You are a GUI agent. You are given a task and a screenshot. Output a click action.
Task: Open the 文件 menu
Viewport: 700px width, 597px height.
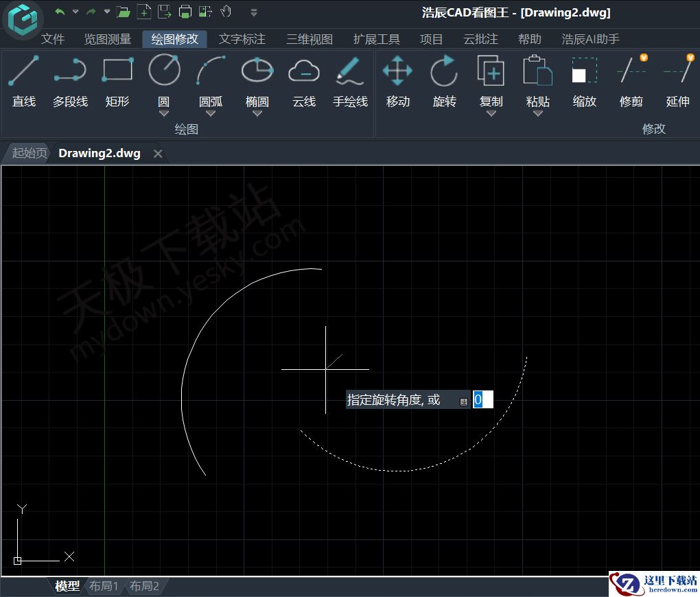tap(53, 39)
